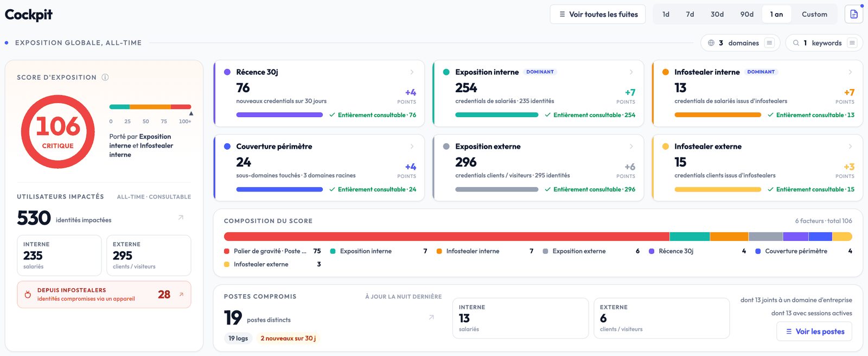
Task: Click checkmark beside Entièrement consultable · 76
Action: (332, 115)
